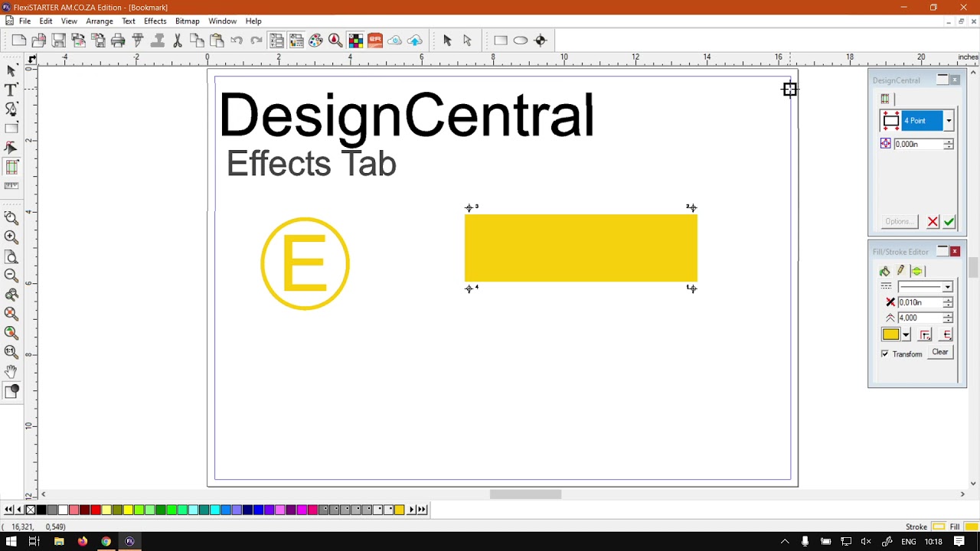Save the document with the floppy icon

(x=59, y=41)
